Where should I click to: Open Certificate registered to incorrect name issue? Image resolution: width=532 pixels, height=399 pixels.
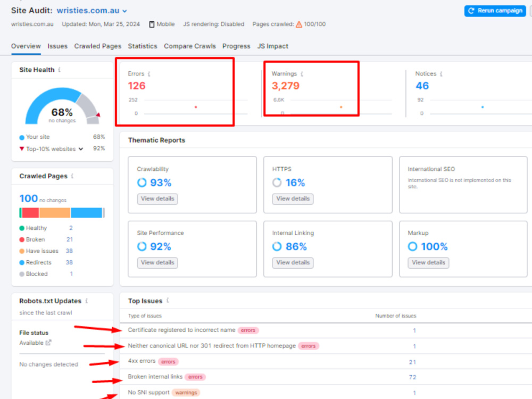click(x=181, y=330)
